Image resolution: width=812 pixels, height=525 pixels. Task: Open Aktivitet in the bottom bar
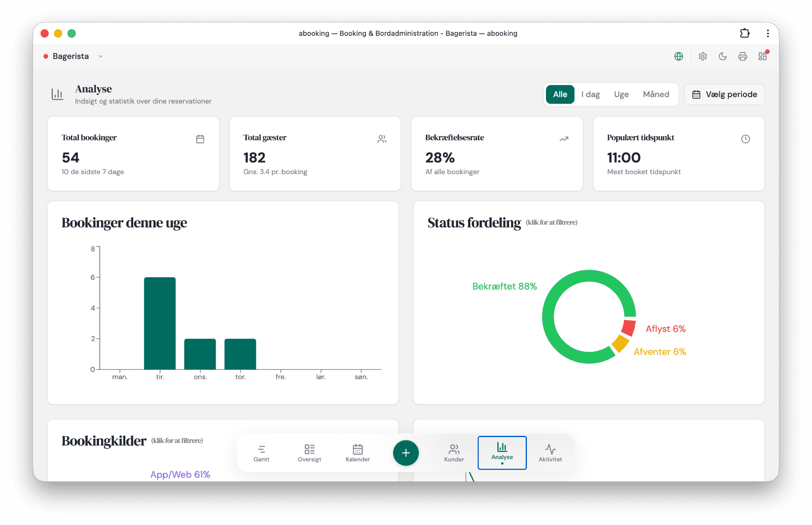(x=550, y=453)
